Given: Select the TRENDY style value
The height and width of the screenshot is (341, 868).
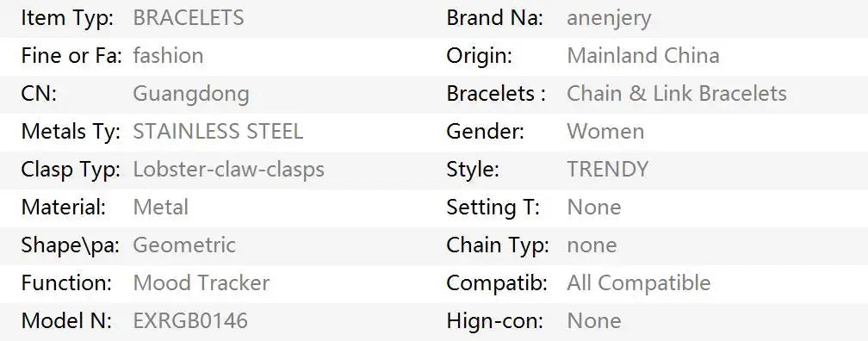Looking at the screenshot, I should pos(607,169).
